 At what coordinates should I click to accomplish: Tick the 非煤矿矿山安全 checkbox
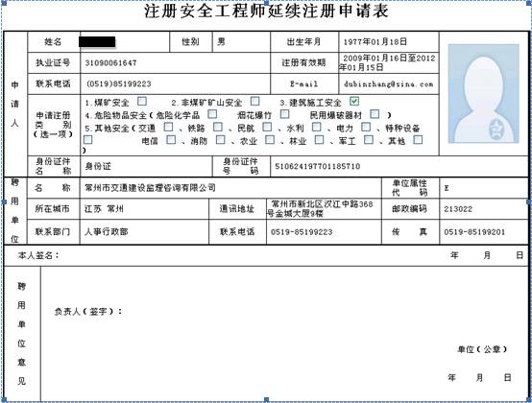coord(254,102)
